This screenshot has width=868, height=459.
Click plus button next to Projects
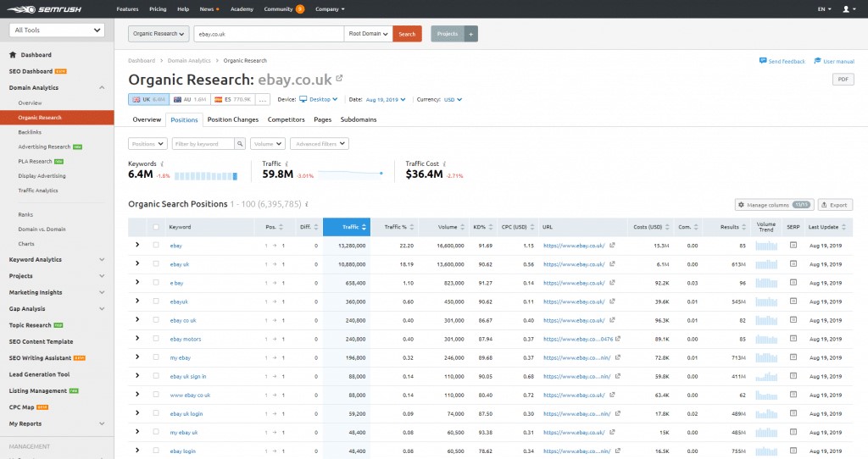[471, 34]
